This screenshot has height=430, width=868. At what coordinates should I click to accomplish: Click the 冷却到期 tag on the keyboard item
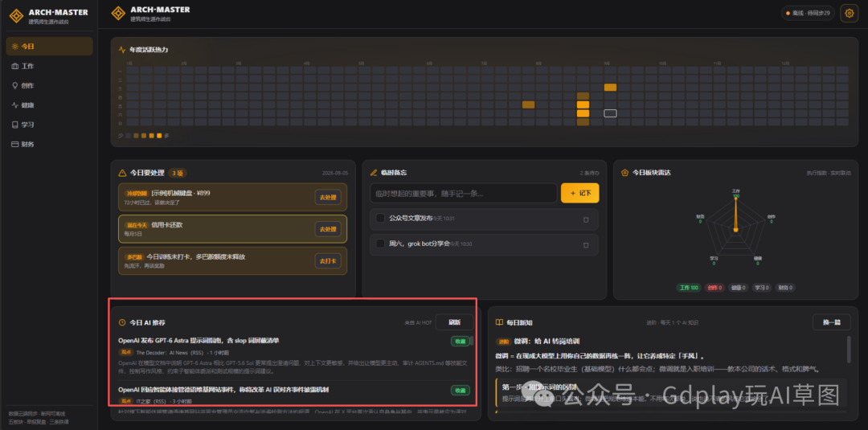(x=136, y=194)
